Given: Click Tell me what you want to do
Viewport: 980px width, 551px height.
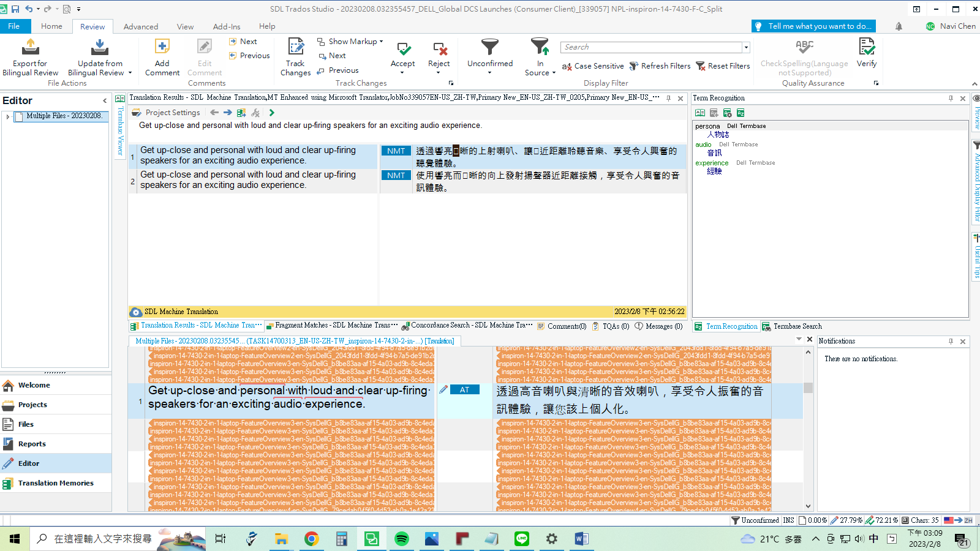Looking at the screenshot, I should [813, 26].
